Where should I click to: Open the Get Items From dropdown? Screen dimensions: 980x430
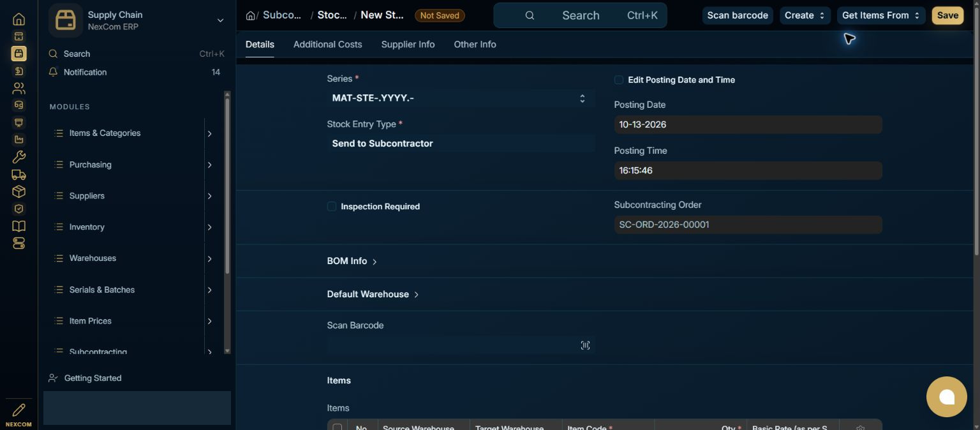click(x=880, y=15)
